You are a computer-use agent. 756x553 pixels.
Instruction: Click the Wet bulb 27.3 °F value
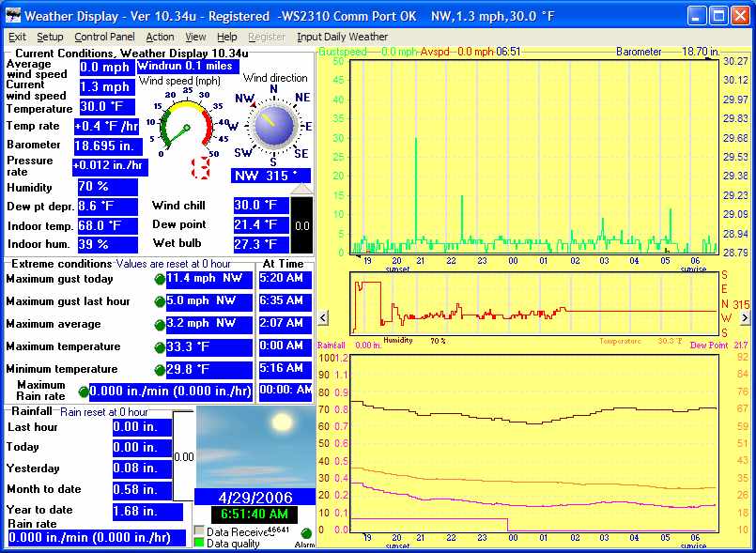point(261,244)
